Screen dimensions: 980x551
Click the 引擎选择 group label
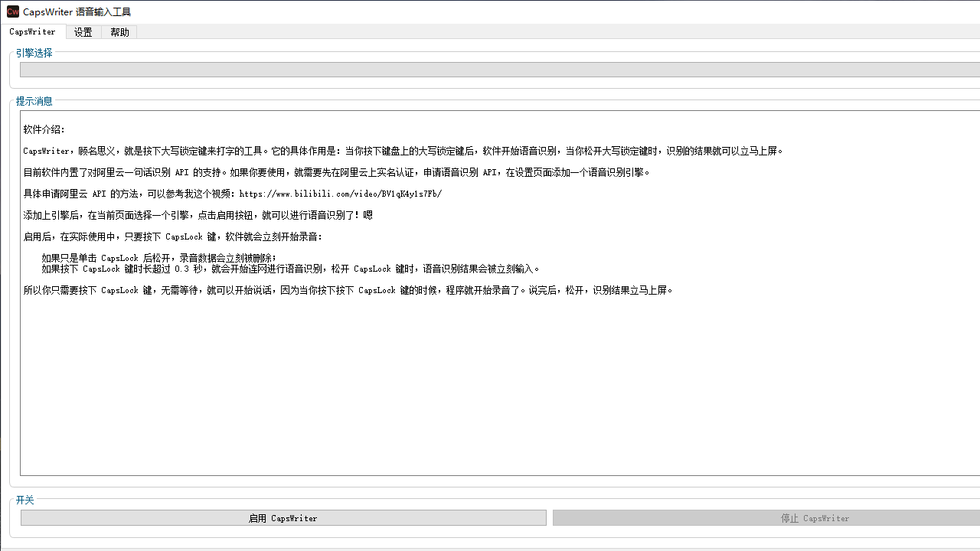pyautogui.click(x=34, y=53)
